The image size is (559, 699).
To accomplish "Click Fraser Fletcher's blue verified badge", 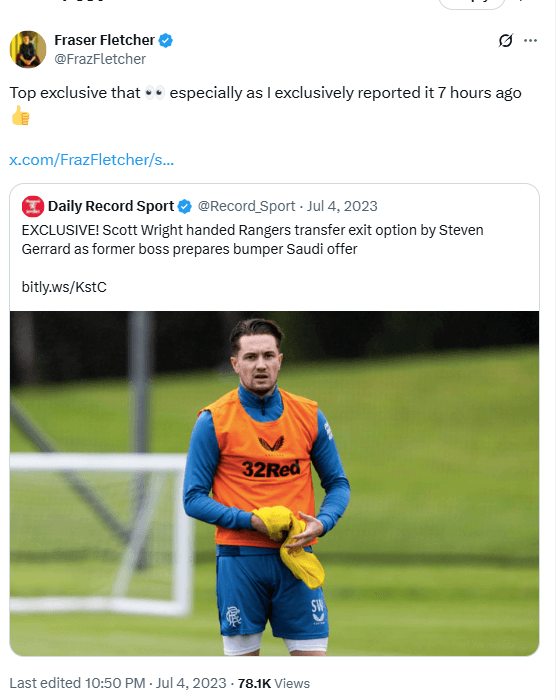I will [166, 41].
